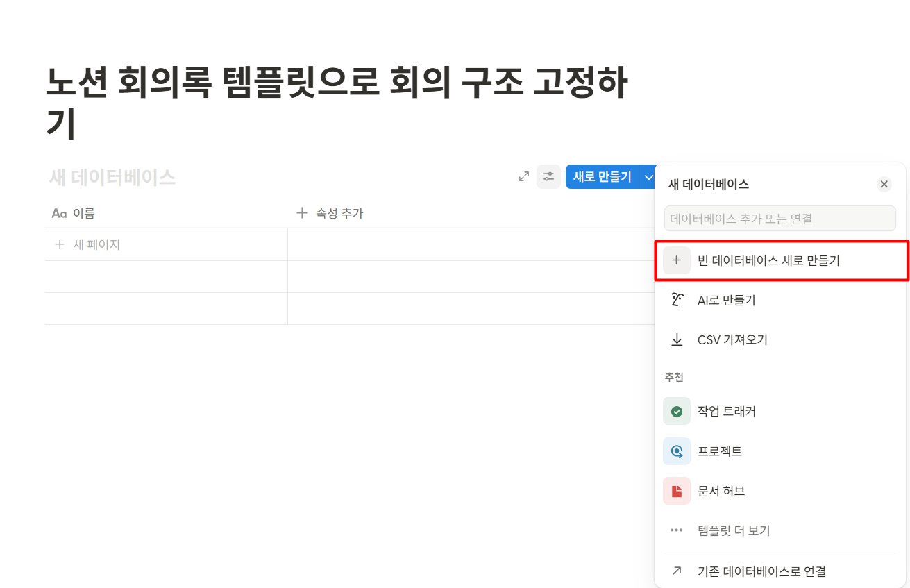Click the 기존 데이터베이스로 연결 arrow icon
This screenshot has height=588, width=910.
[x=677, y=571]
